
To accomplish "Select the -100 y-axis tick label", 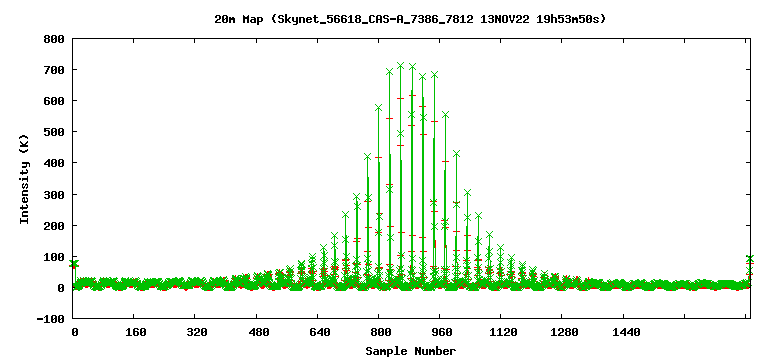I will pos(54,318).
